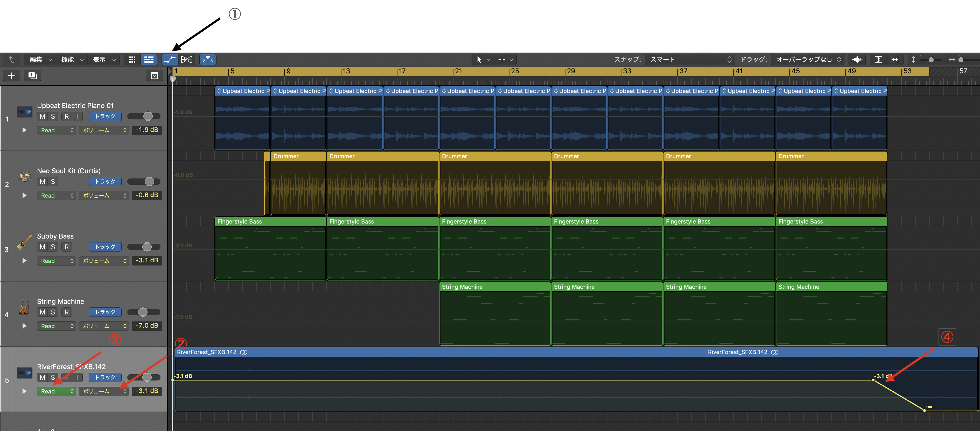Open the Snap Smart dropdown

click(x=690, y=60)
